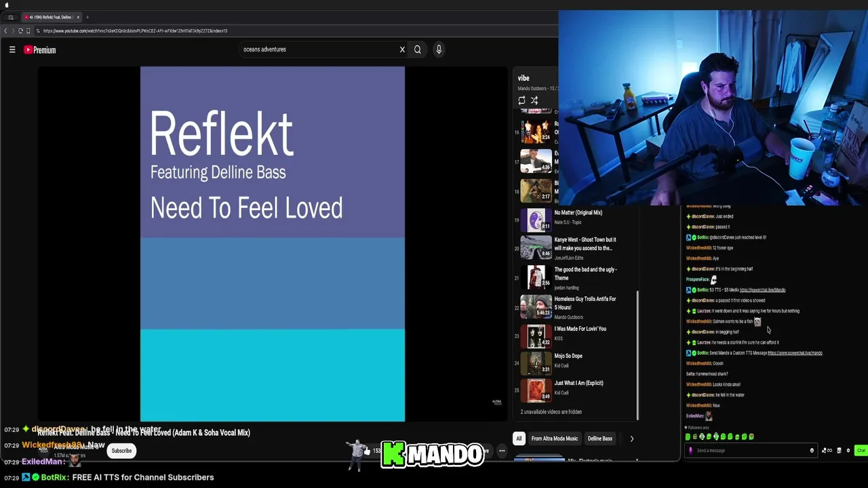Open purple chat identity badge icon
Image resolution: width=868 pixels, height=488 pixels.
click(690, 450)
